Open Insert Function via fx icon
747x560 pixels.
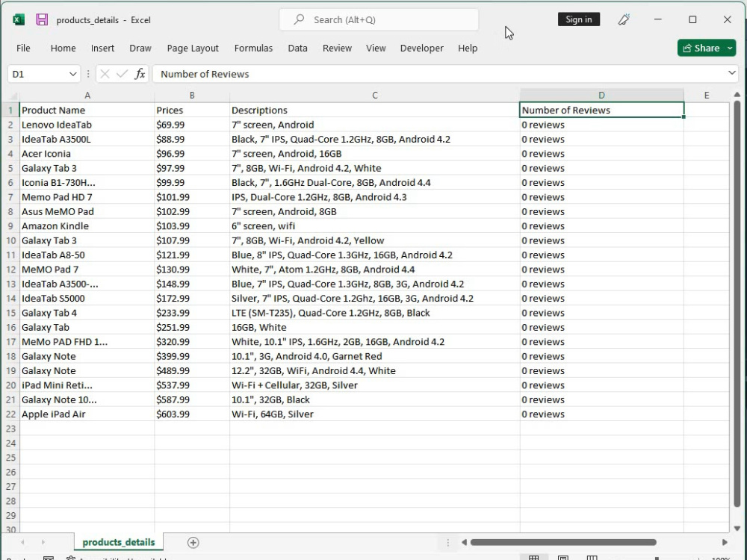(140, 74)
